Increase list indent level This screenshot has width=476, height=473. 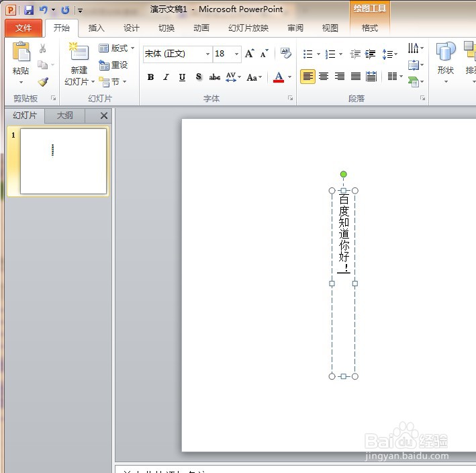370,54
